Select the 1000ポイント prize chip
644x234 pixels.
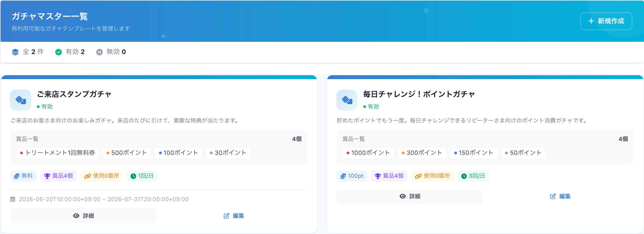coord(368,153)
